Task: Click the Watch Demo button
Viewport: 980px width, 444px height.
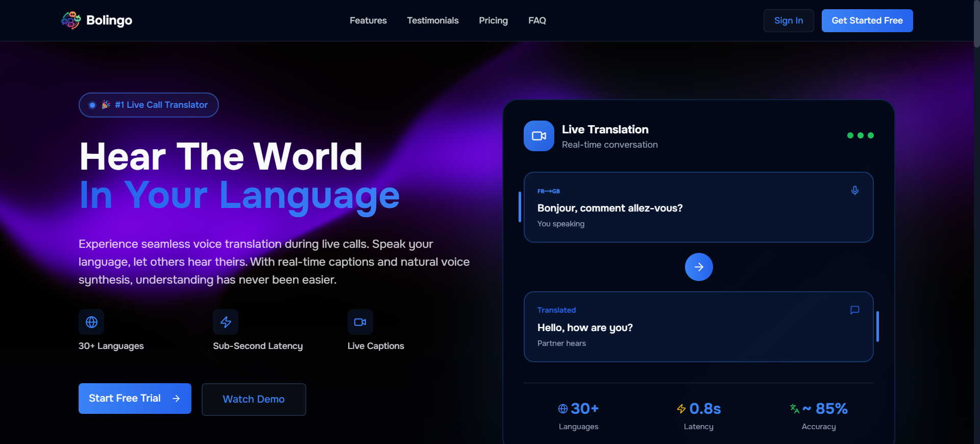Action: point(254,399)
